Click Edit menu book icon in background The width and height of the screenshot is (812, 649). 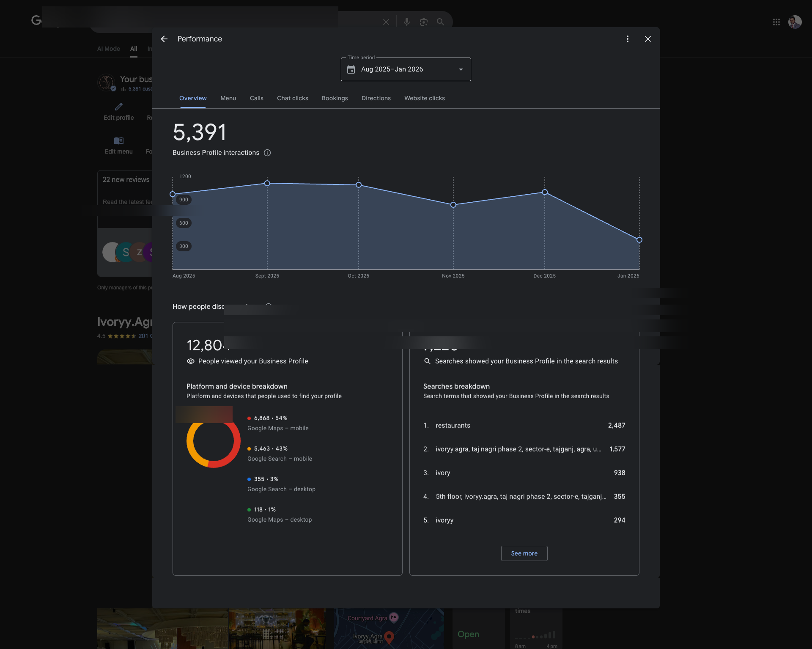click(119, 141)
